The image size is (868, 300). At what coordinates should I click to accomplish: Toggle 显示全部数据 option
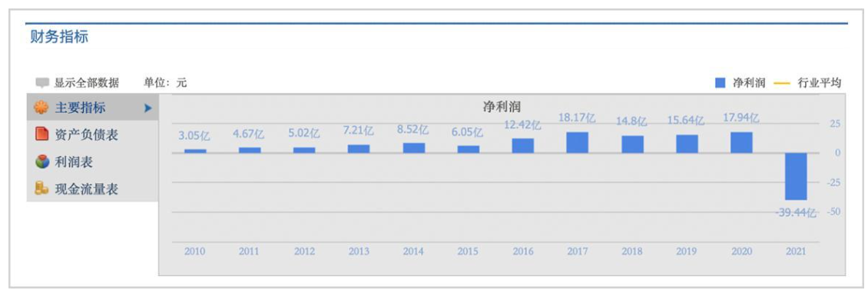pyautogui.click(x=86, y=83)
